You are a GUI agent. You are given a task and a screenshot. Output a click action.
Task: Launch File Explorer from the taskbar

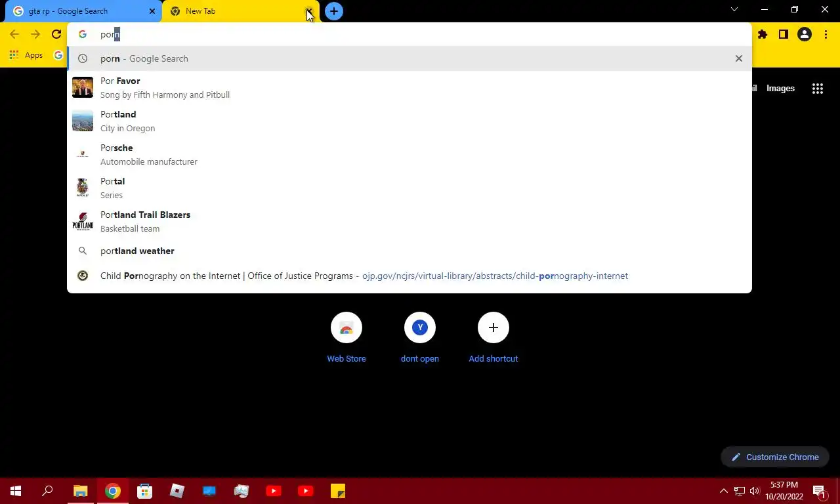click(80, 491)
